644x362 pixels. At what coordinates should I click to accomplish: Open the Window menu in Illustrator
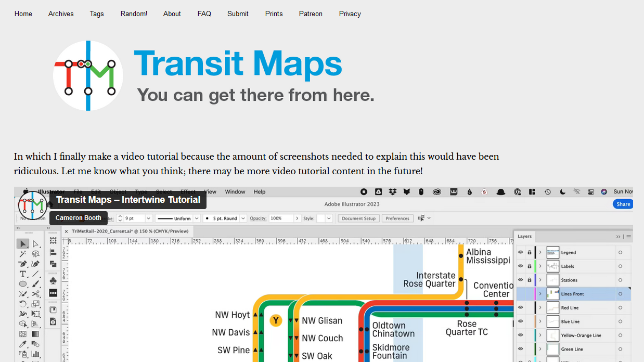(x=235, y=192)
